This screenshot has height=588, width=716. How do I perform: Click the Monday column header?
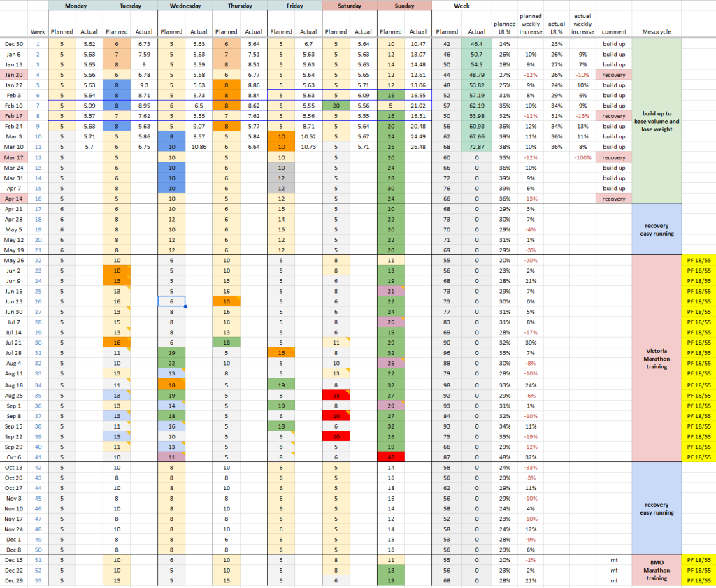pyautogui.click(x=75, y=6)
